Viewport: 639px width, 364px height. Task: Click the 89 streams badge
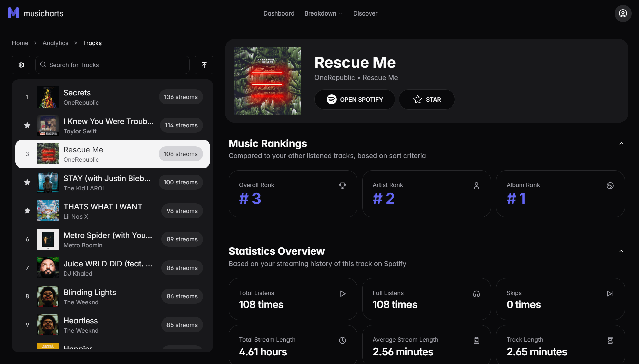(x=182, y=239)
